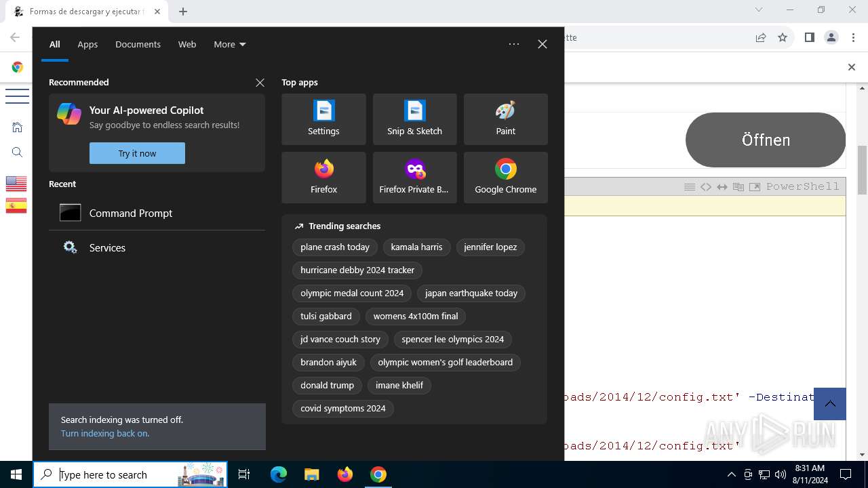Dismiss the Recommended Copilot card

260,82
